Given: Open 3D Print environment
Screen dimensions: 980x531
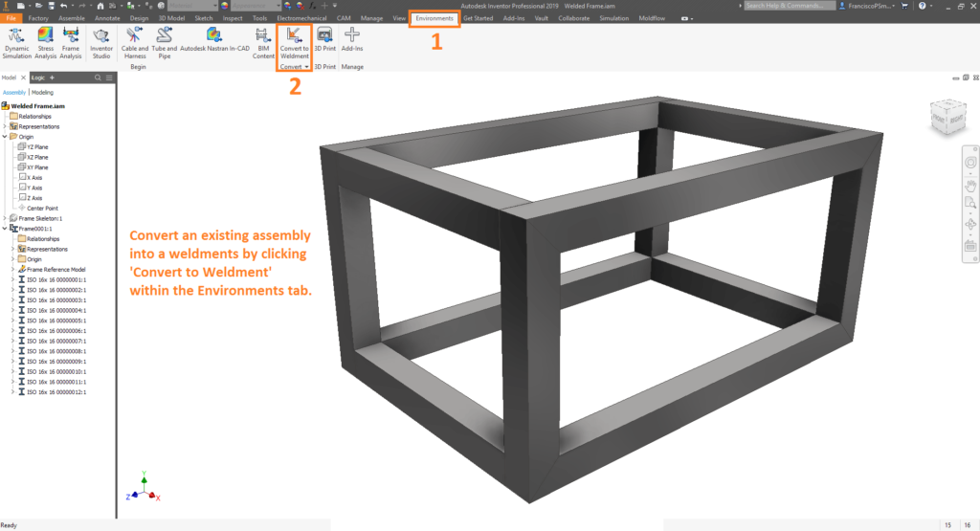Looking at the screenshot, I should 324,39.
